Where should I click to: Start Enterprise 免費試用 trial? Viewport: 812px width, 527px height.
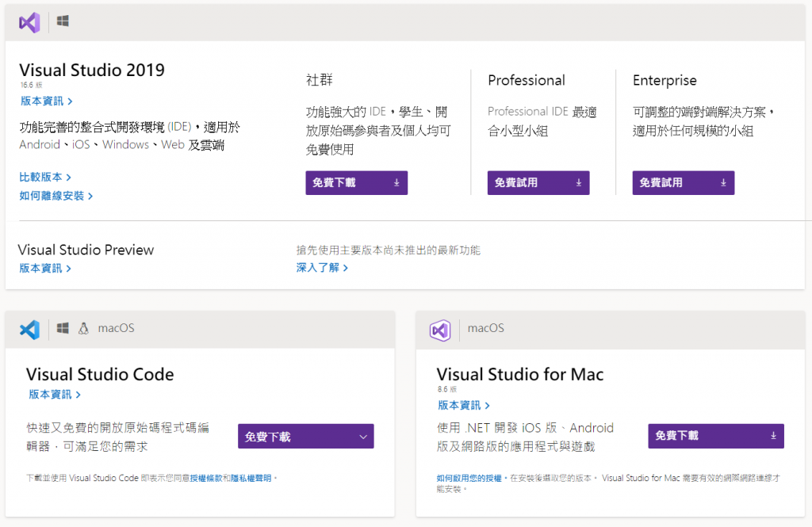[x=683, y=183]
